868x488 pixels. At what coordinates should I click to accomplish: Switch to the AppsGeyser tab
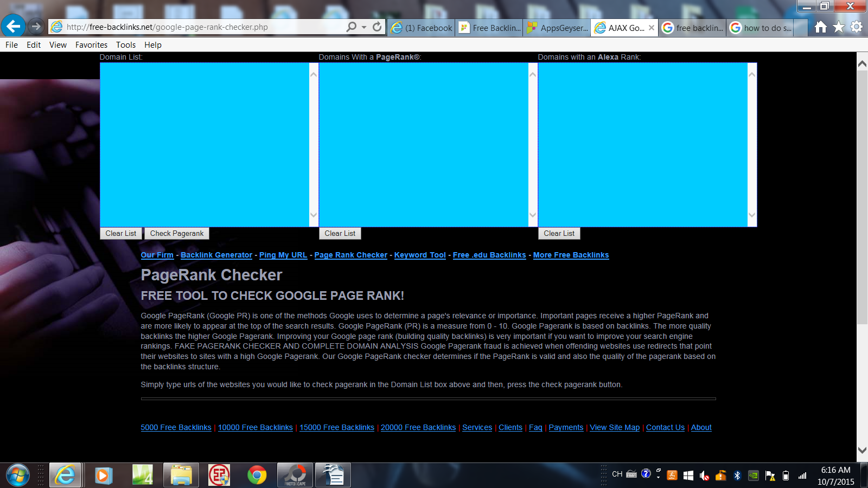point(557,28)
